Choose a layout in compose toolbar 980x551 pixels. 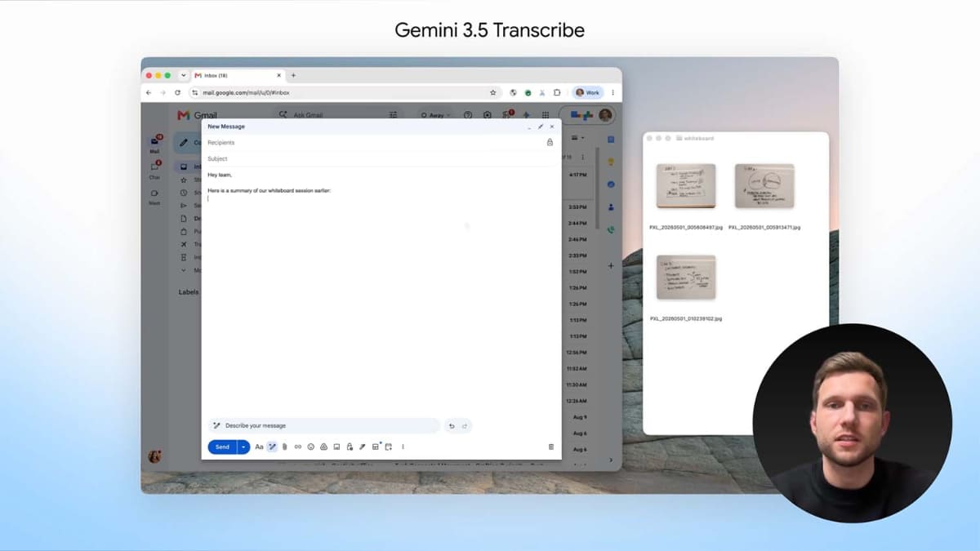376,447
